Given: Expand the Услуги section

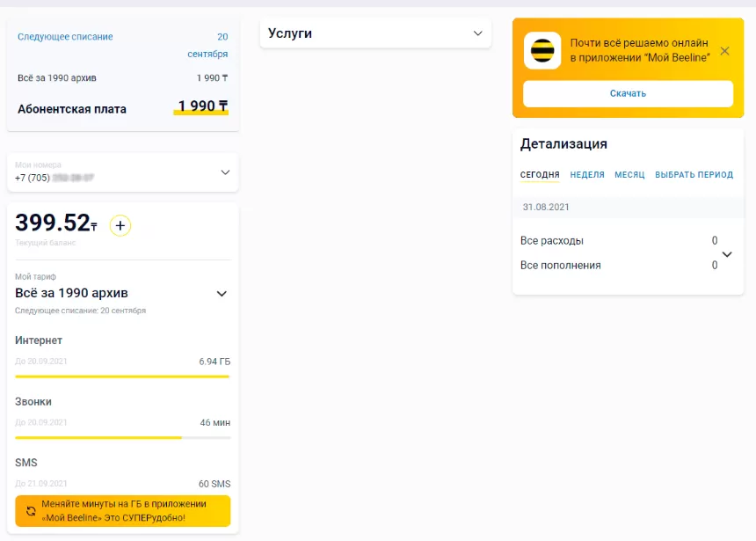Looking at the screenshot, I should pyautogui.click(x=477, y=33).
